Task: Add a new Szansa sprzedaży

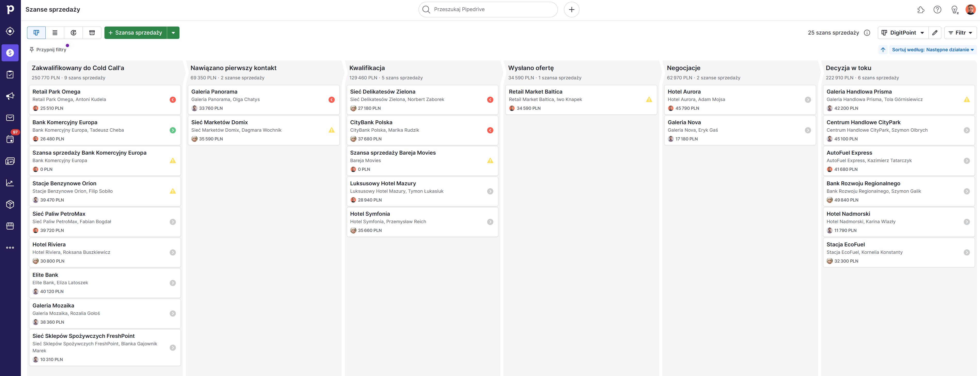Action: 135,33
